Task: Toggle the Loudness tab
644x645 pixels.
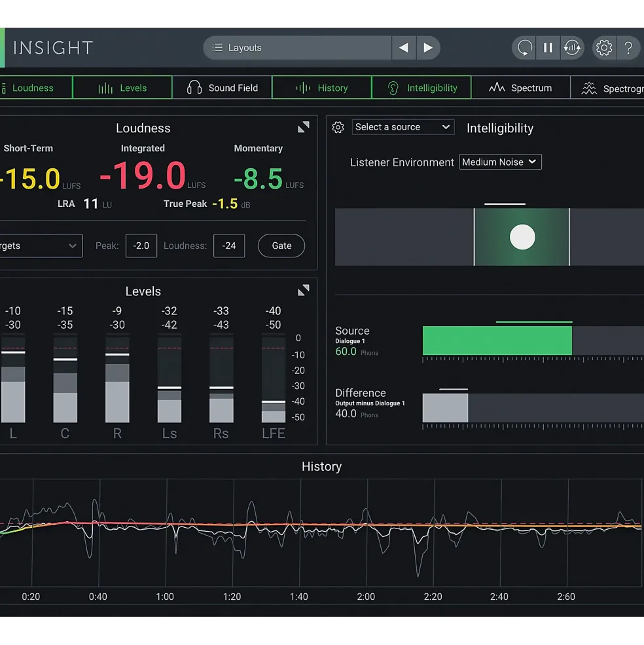Action: [36, 87]
